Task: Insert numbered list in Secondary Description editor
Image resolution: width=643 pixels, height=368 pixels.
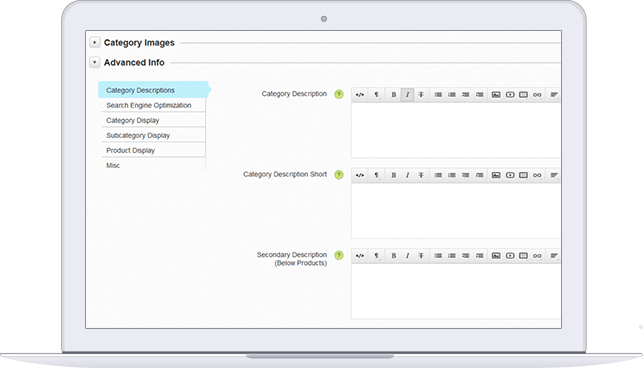Action: pyautogui.click(x=452, y=256)
